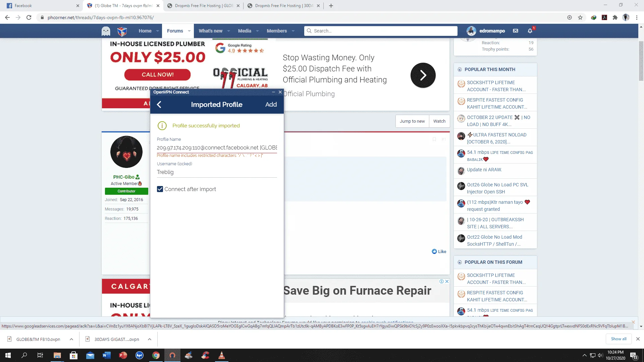
Task: Click the Watch thread button
Action: pos(439,121)
